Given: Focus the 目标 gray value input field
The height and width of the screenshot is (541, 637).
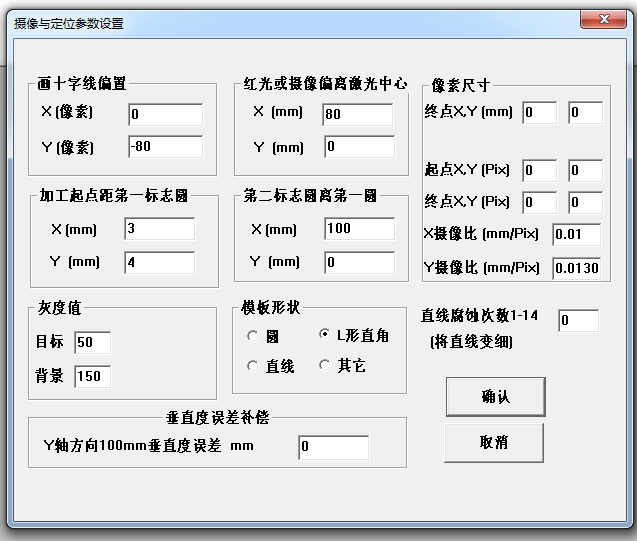Looking at the screenshot, I should point(92,343).
